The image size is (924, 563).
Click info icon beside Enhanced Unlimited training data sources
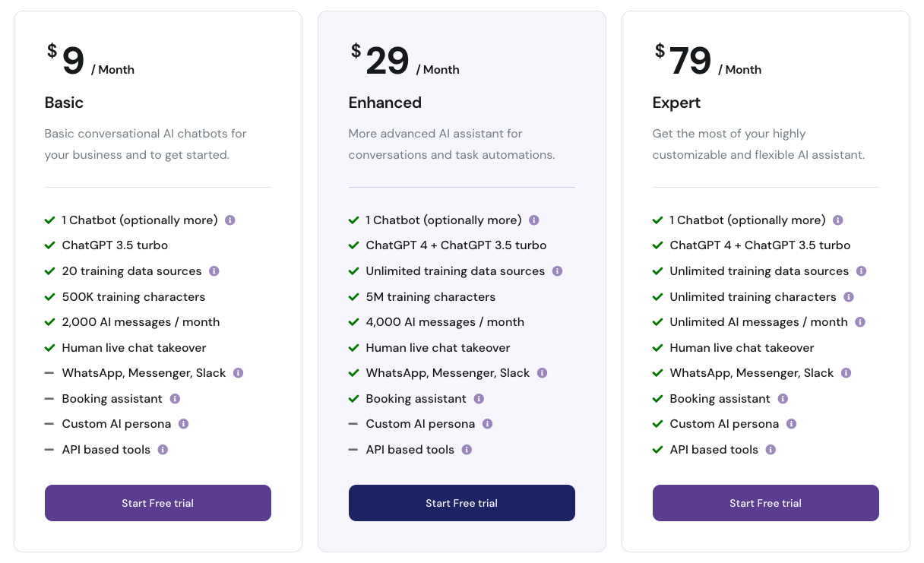click(558, 271)
